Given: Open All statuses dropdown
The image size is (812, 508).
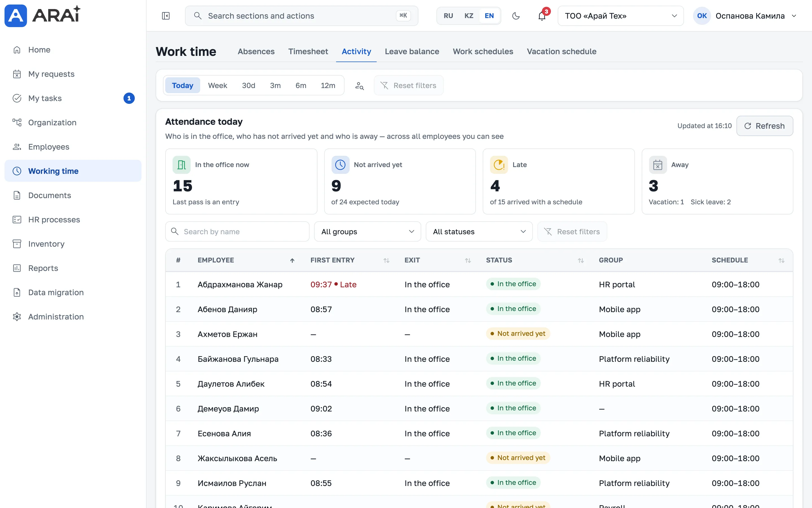Looking at the screenshot, I should (479, 231).
